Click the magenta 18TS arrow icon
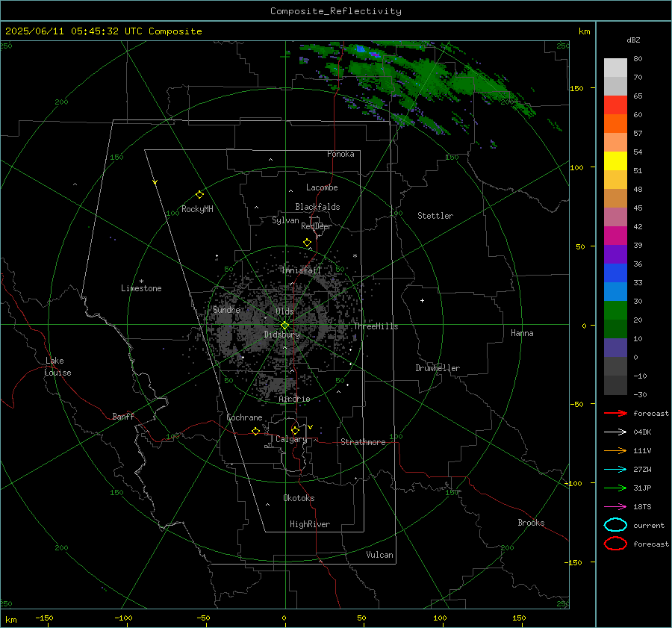The height and width of the screenshot is (628, 672). pyautogui.click(x=615, y=507)
